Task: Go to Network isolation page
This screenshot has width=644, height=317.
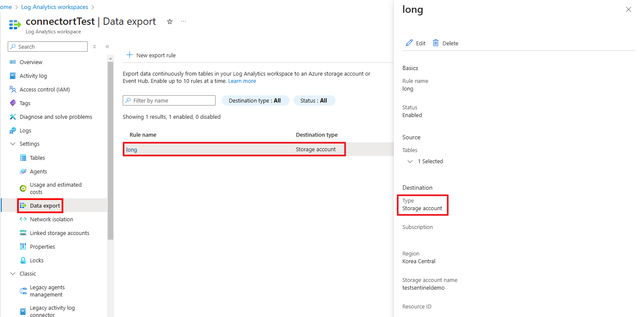Action: pos(51,219)
